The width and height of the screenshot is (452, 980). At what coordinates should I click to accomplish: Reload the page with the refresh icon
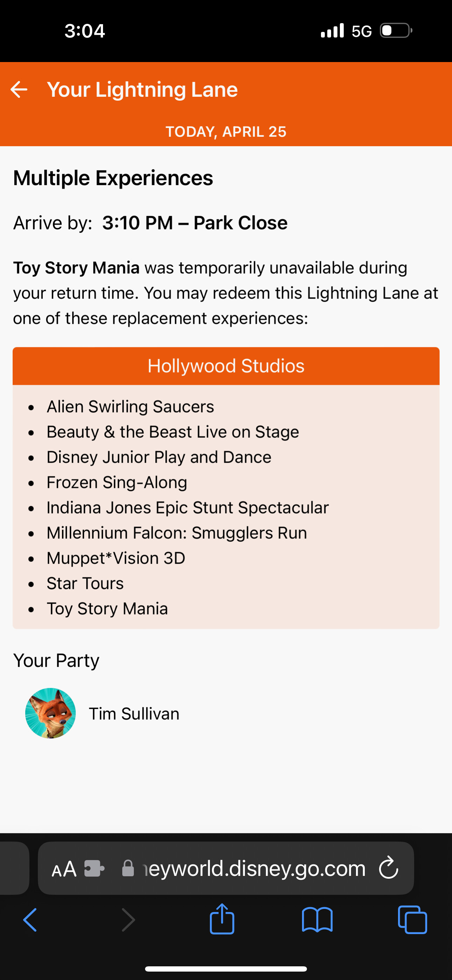(389, 868)
